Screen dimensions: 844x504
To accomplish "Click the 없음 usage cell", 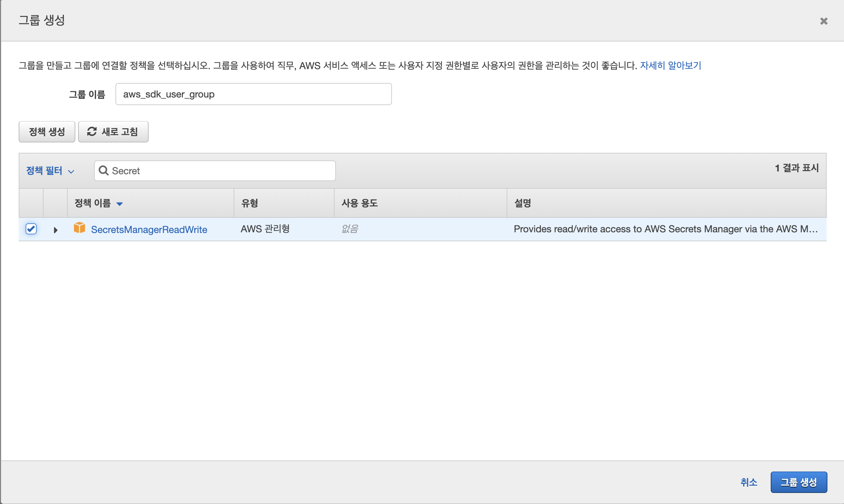I will [350, 229].
